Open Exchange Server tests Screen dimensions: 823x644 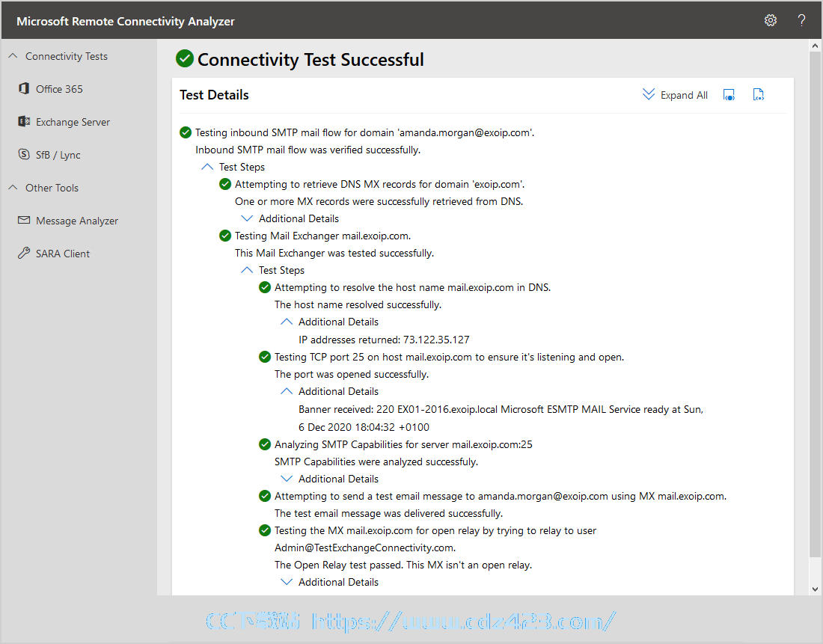point(73,122)
